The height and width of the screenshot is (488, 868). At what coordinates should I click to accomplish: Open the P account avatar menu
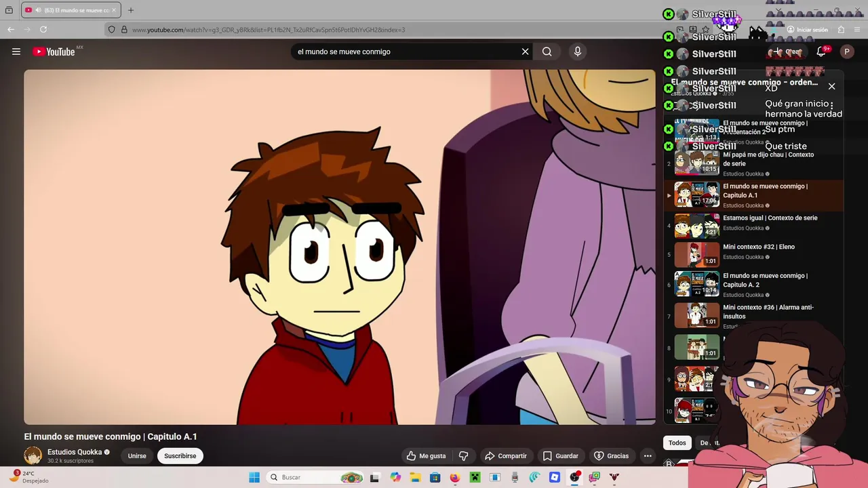pyautogui.click(x=846, y=52)
